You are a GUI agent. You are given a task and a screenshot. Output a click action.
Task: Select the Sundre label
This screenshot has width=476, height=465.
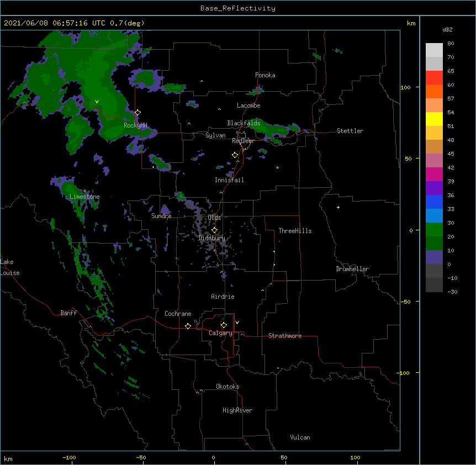coord(161,216)
